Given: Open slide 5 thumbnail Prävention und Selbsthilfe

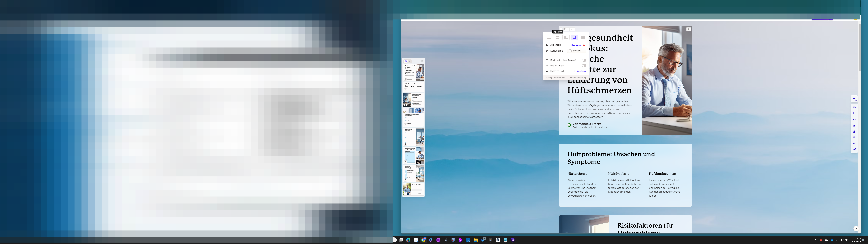Looking at the screenshot, I should click(x=413, y=137).
